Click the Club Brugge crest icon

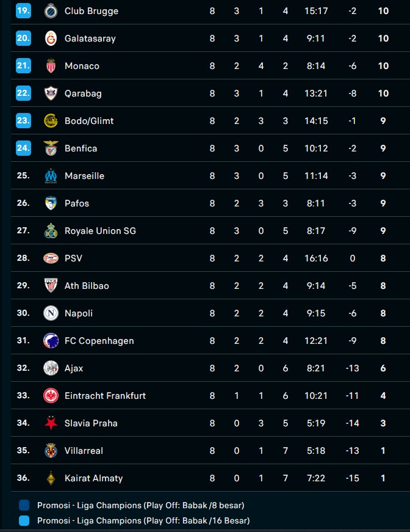51,10
